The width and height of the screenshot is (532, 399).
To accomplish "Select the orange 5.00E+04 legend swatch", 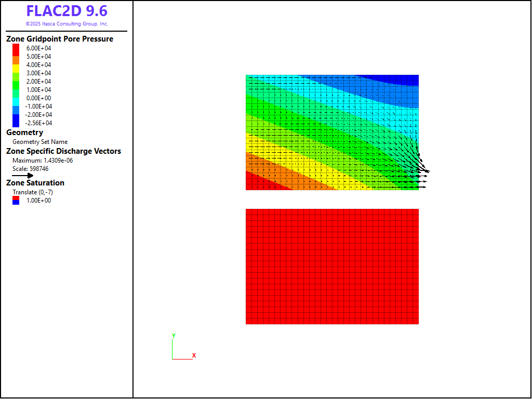I will pyautogui.click(x=16, y=57).
